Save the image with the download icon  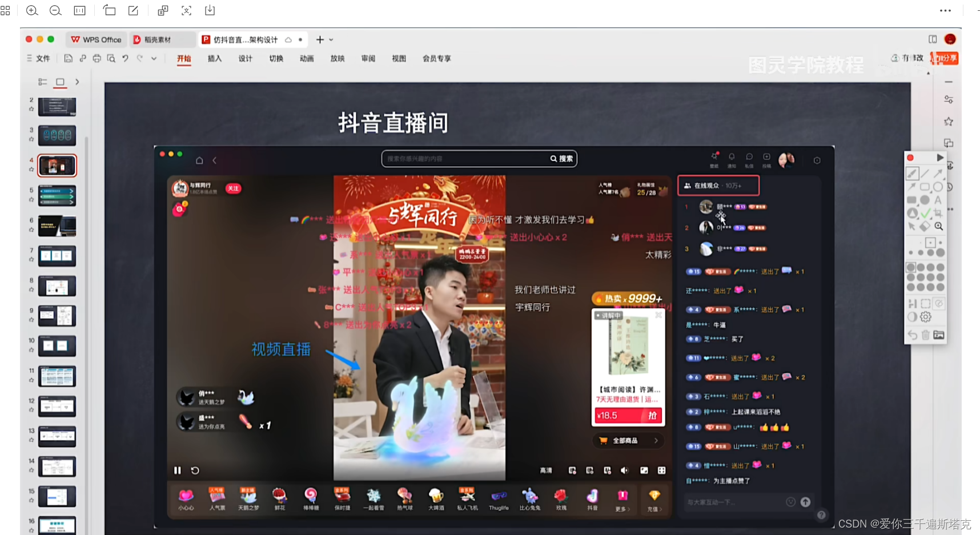point(210,10)
